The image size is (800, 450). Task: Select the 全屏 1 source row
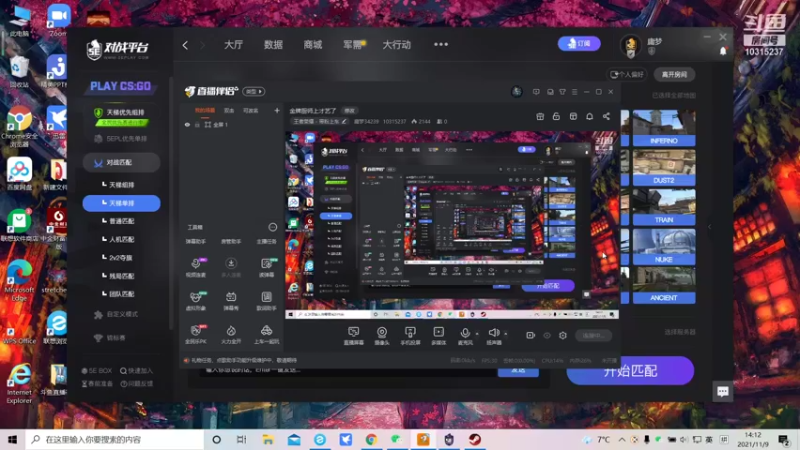click(x=232, y=124)
